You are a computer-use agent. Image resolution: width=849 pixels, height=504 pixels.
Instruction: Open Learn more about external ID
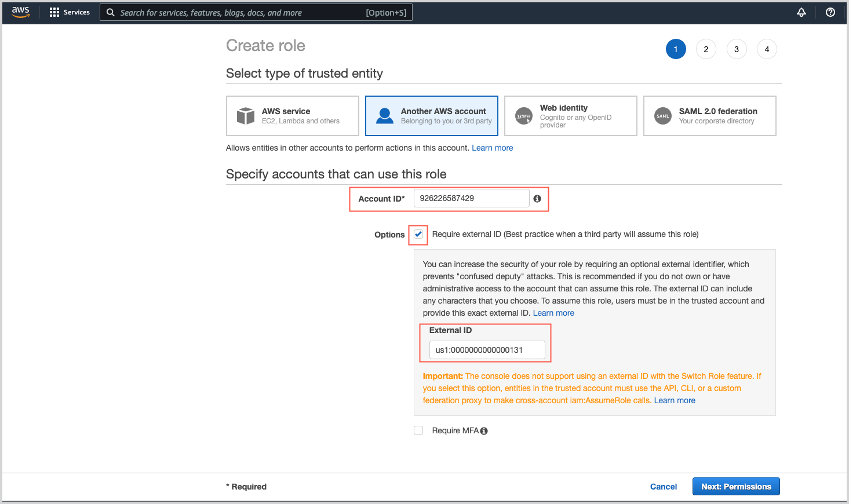553,312
